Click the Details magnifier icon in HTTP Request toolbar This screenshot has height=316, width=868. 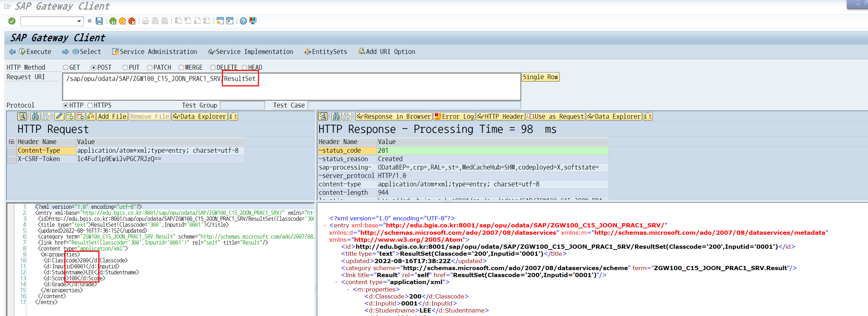coord(22,116)
